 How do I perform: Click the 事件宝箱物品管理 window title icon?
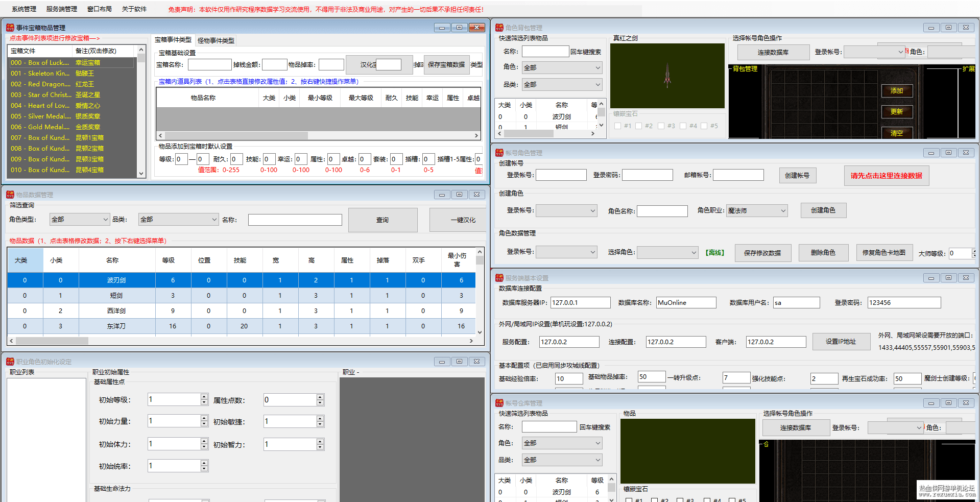[x=10, y=28]
